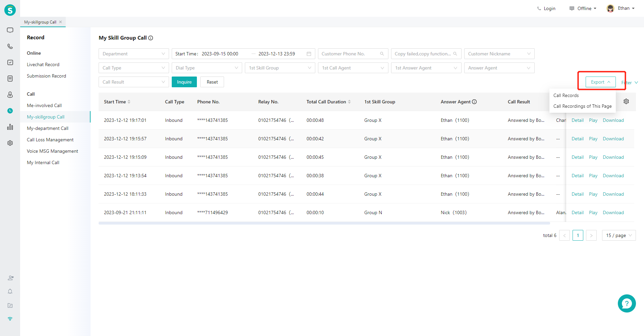The width and height of the screenshot is (644, 336).
Task: Open the Ethan user menu
Action: (x=626, y=8)
